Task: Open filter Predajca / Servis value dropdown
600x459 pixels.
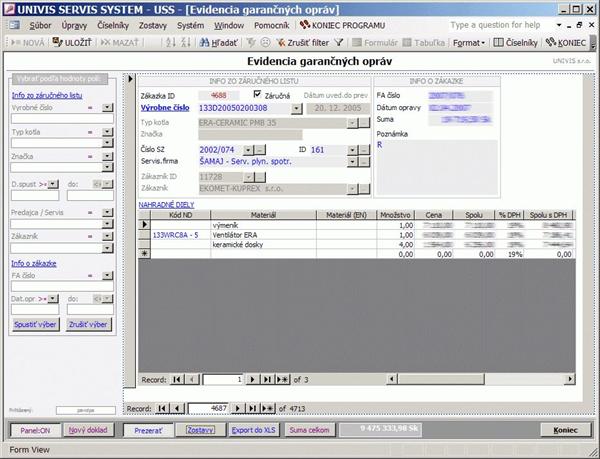Action: click(108, 224)
